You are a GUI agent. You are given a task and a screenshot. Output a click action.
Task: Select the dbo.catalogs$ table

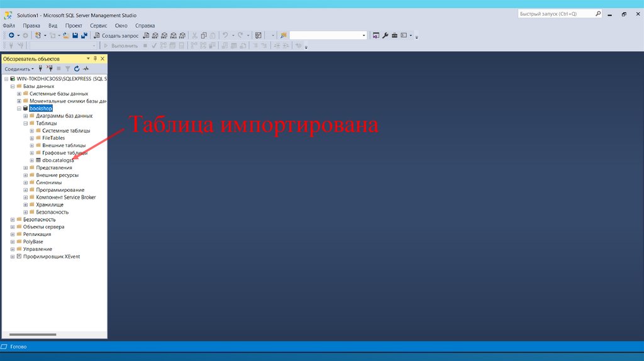pyautogui.click(x=58, y=160)
